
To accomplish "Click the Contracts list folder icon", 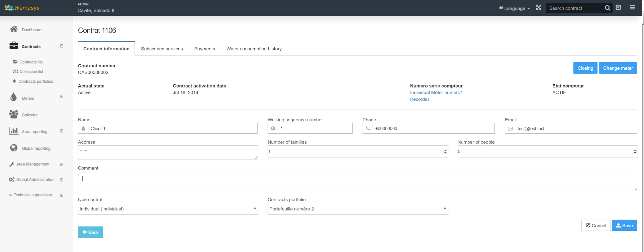I will [x=15, y=62].
